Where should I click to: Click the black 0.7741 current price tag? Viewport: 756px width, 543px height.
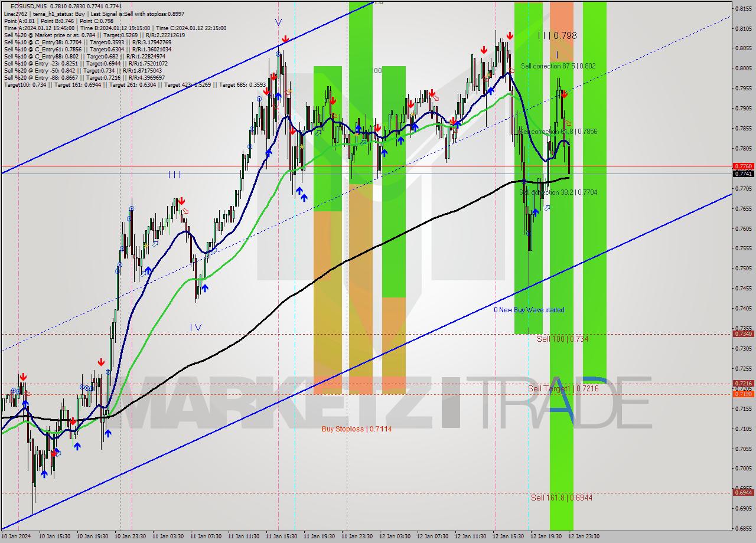coord(743,174)
